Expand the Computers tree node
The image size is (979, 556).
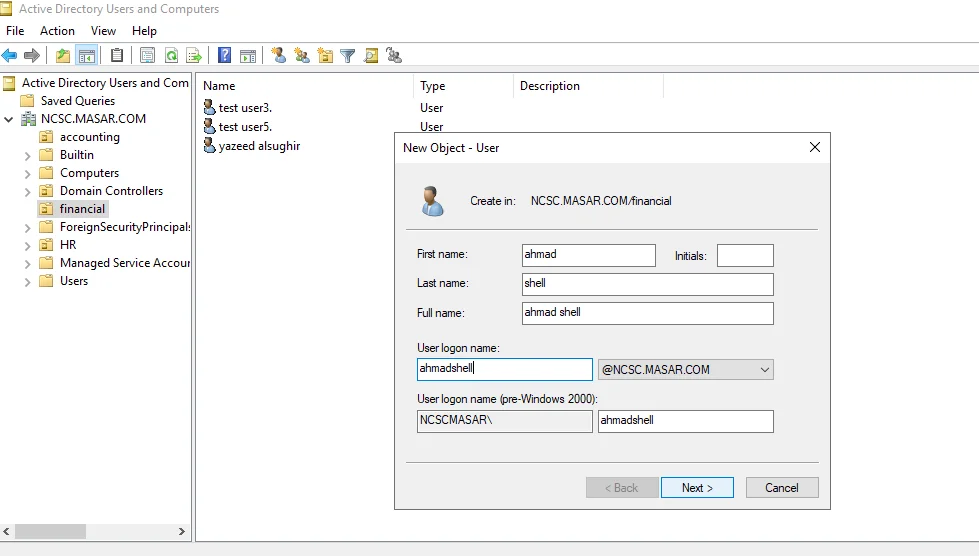tap(27, 173)
